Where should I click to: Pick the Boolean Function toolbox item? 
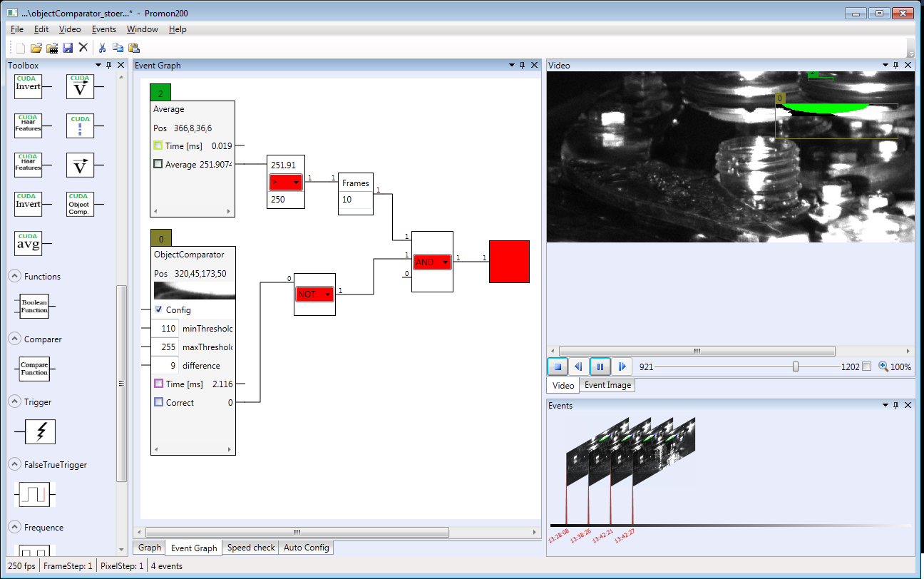[x=34, y=307]
